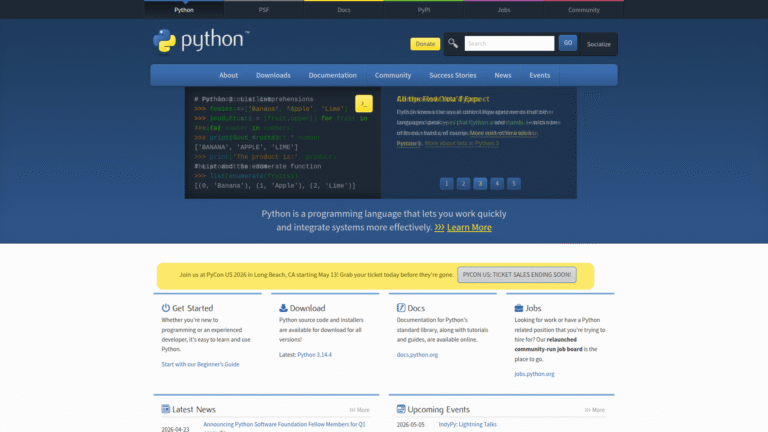Viewport: 768px width, 432px height.
Task: Launch the interactive shell icon
Action: pyautogui.click(x=364, y=104)
